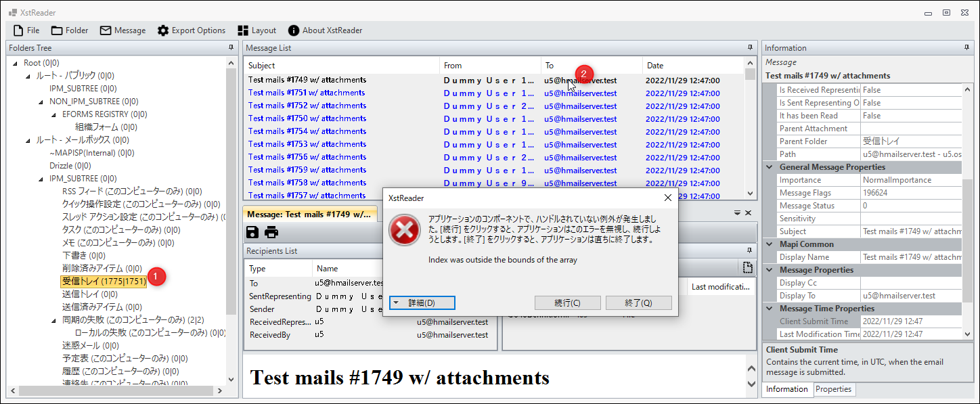Pin/unpin the Folders Tree panel
980x404 pixels.
click(231, 48)
